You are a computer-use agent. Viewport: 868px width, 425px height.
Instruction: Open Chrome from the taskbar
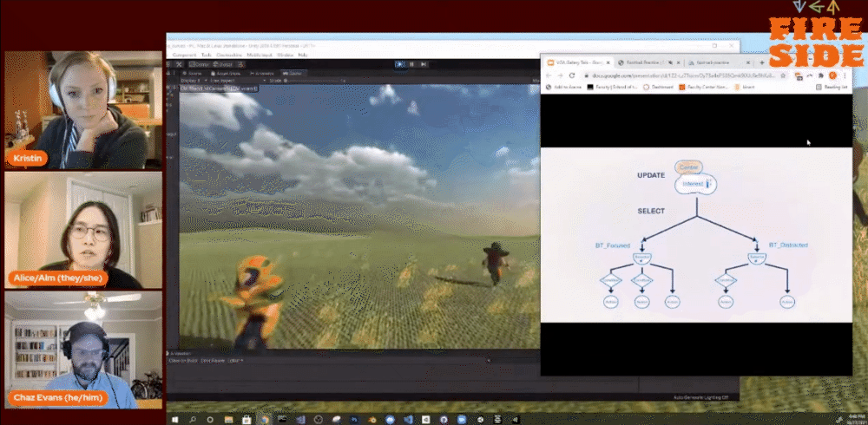point(265,420)
